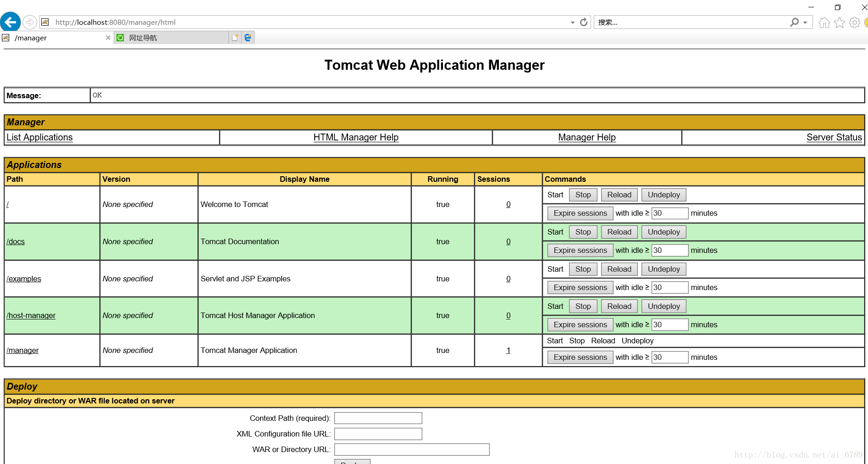Click the browser forward arrow

(x=29, y=22)
